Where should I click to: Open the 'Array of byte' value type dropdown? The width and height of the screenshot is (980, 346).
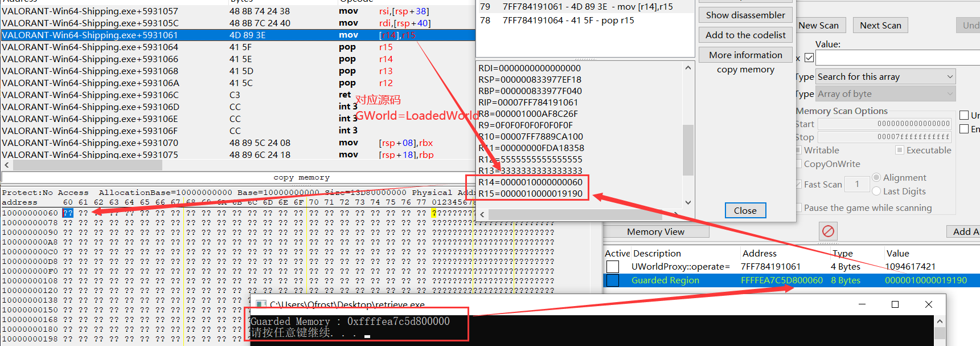(x=885, y=93)
